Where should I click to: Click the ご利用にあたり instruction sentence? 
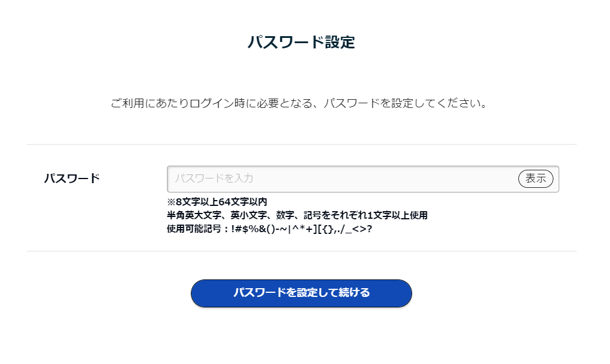(299, 104)
